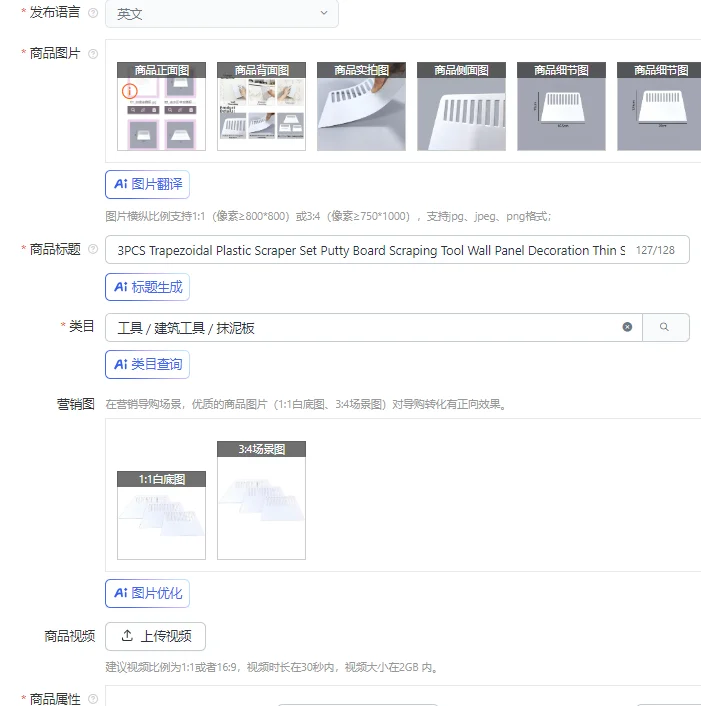Click AI 图片优化 button
This screenshot has width=701, height=706.
(147, 593)
